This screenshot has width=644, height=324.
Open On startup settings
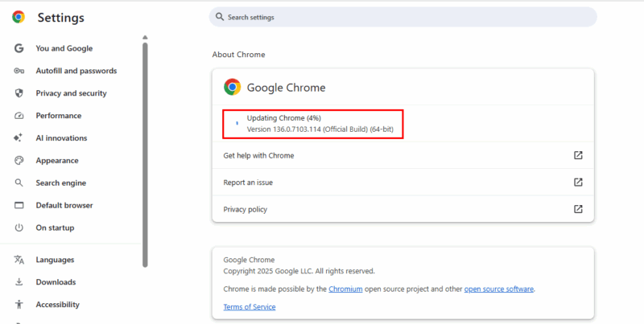coord(55,228)
